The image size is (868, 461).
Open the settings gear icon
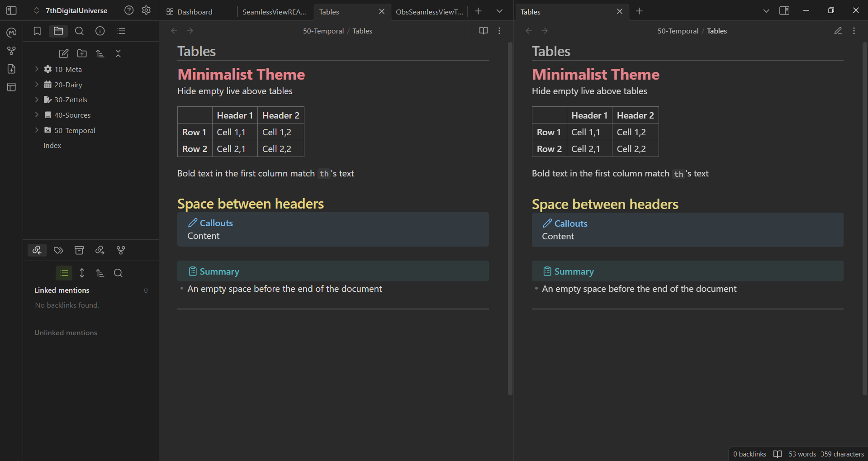tap(146, 10)
